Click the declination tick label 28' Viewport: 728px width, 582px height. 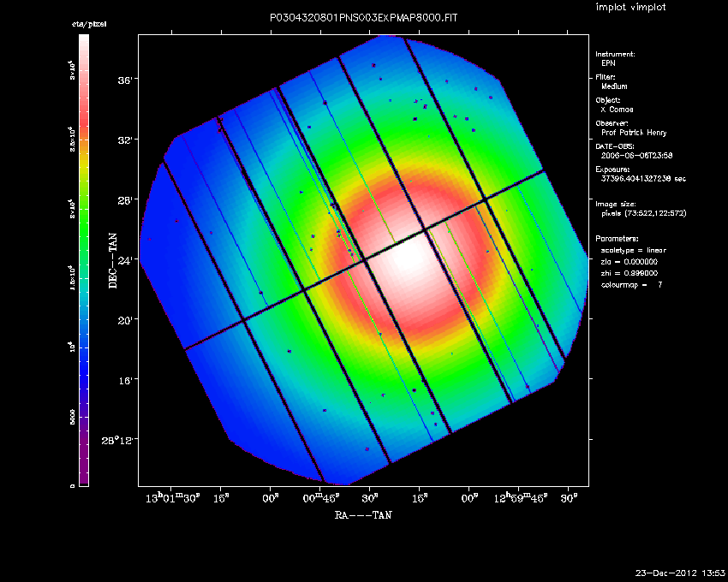pyautogui.click(x=125, y=200)
